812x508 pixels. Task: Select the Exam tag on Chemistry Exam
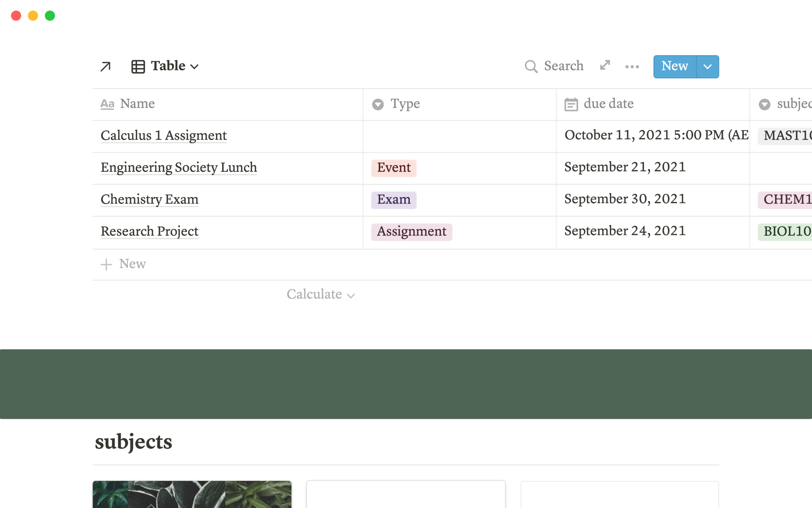click(x=393, y=199)
